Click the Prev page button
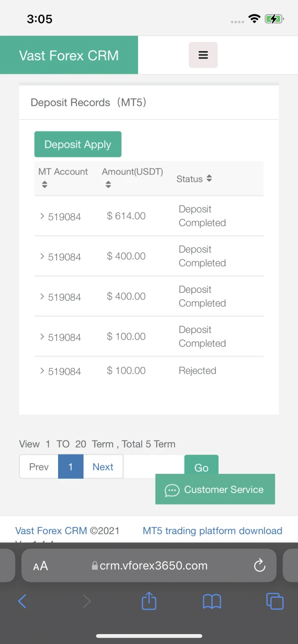The image size is (298, 644). 39,467
